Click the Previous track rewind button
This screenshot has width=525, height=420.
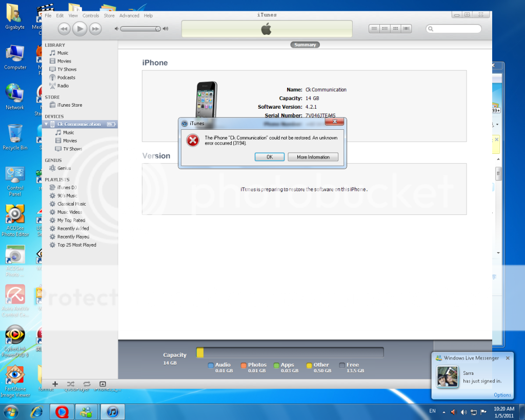point(64,29)
